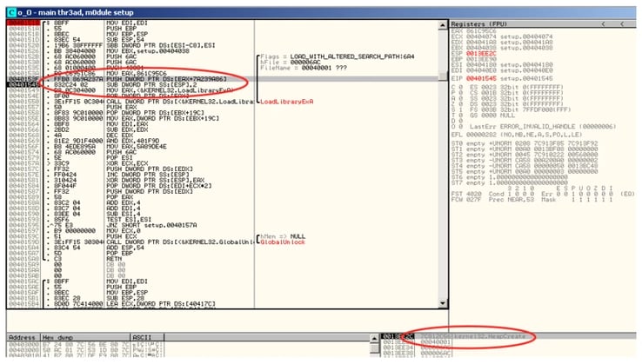Select the EIP register value 00401545
Image resolution: width=642 pixels, height=364 pixels.
pos(478,76)
